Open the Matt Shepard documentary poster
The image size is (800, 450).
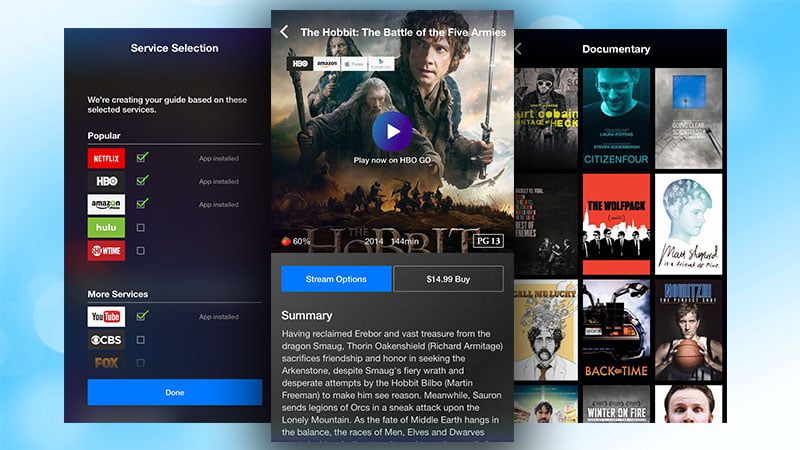(x=688, y=224)
